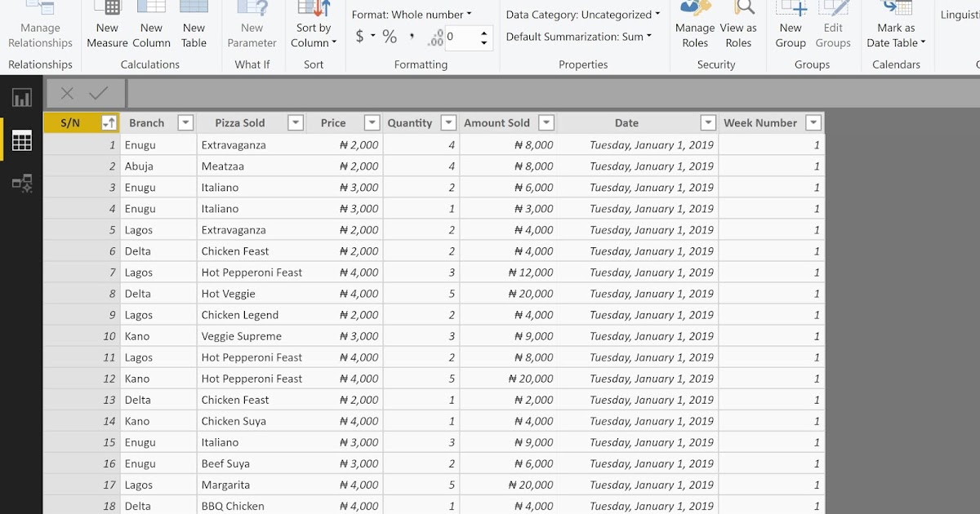Screen dimensions: 980x514
Task: Add a New Column
Action: tap(151, 26)
